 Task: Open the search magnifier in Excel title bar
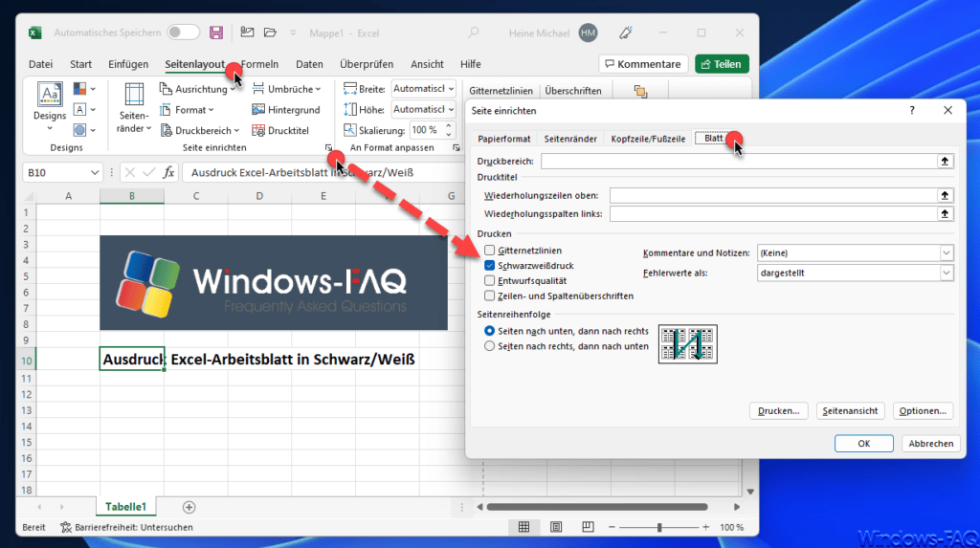pos(474,33)
